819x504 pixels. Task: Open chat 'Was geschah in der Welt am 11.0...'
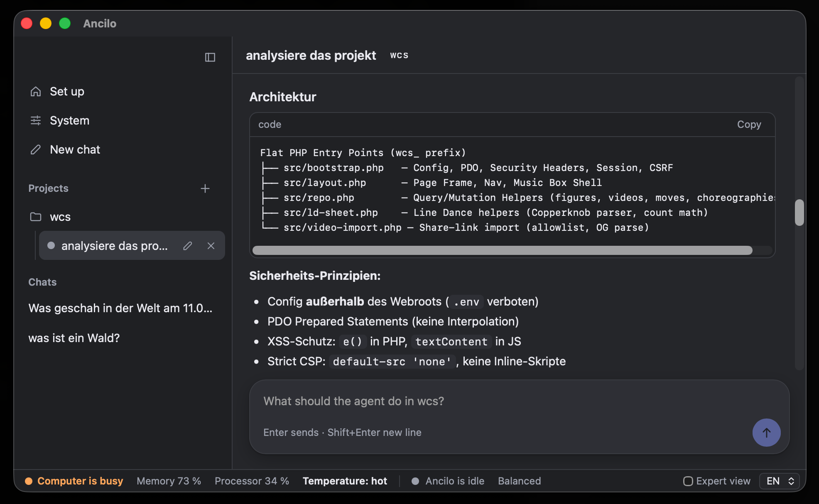point(120,308)
